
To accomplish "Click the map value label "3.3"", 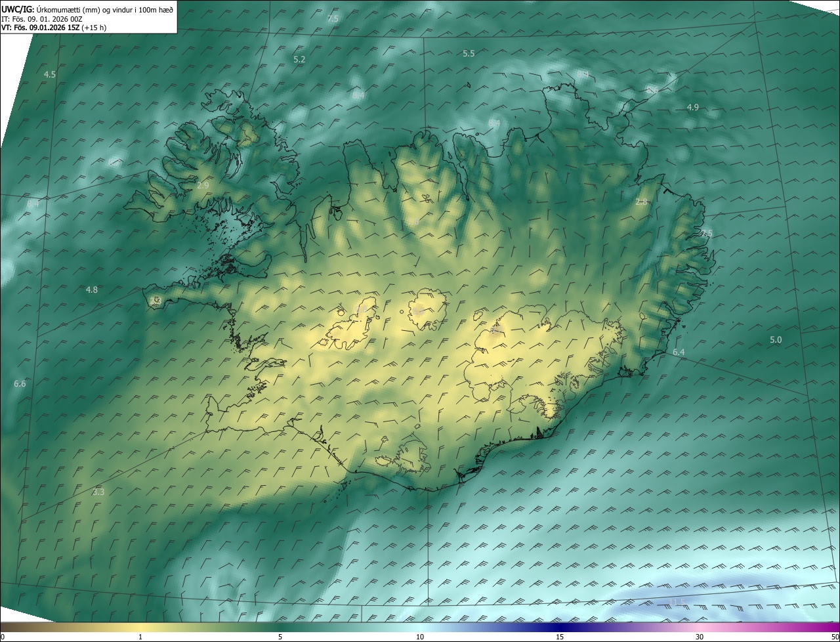I will (98, 491).
